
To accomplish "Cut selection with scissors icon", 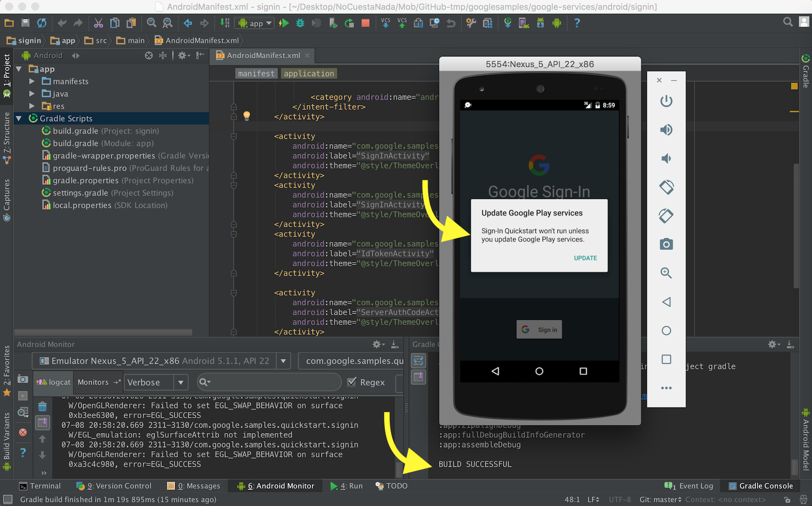I will pos(98,23).
